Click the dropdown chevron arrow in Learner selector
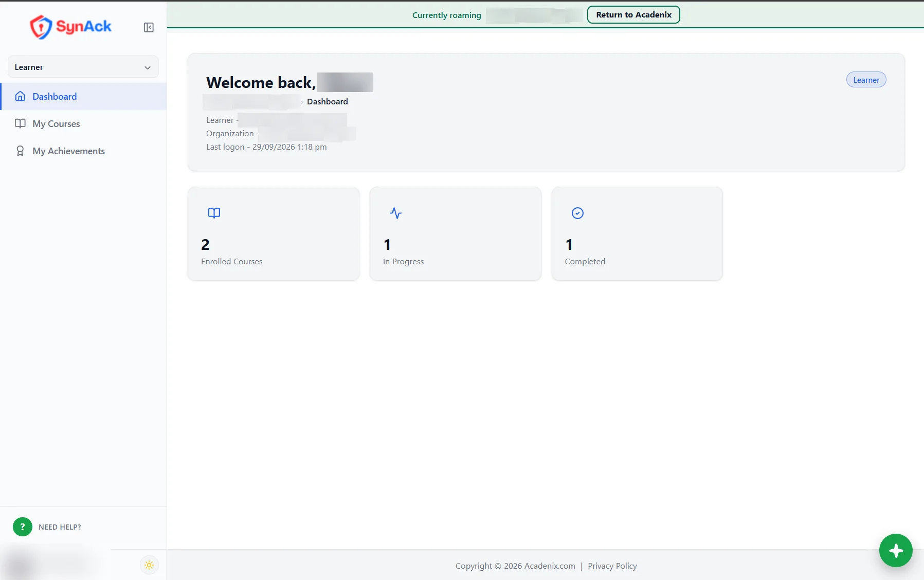Screen dimensions: 924x580 pyautogui.click(x=148, y=67)
